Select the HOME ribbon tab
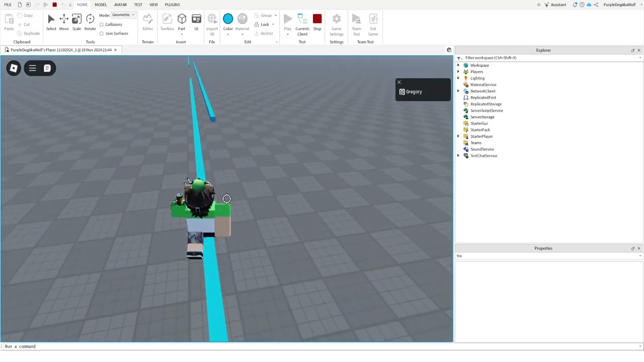This screenshot has width=644, height=362. coord(82,5)
